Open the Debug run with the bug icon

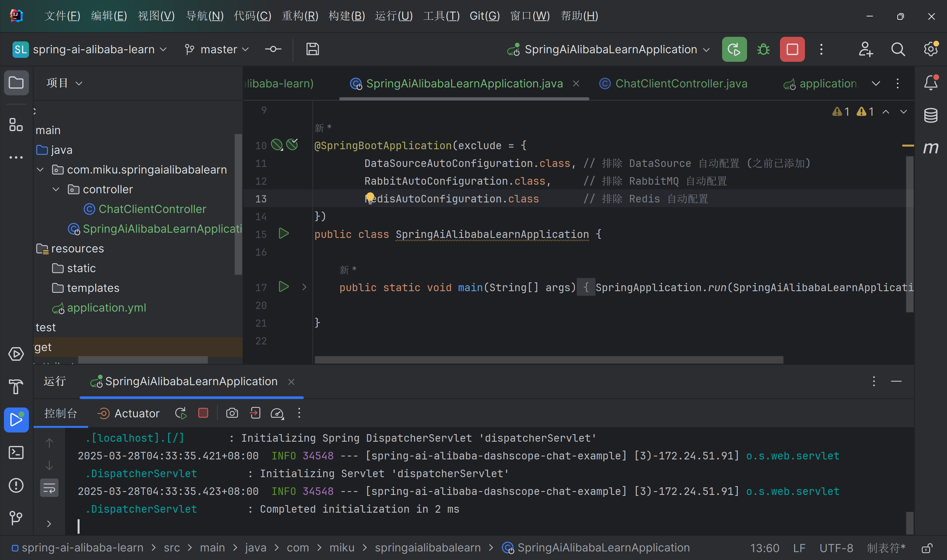pos(763,49)
